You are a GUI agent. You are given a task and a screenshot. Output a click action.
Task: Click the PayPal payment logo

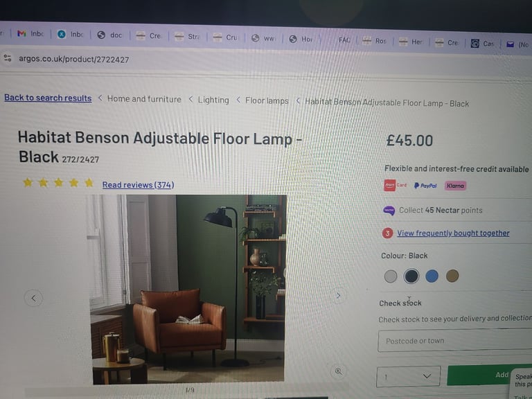425,186
